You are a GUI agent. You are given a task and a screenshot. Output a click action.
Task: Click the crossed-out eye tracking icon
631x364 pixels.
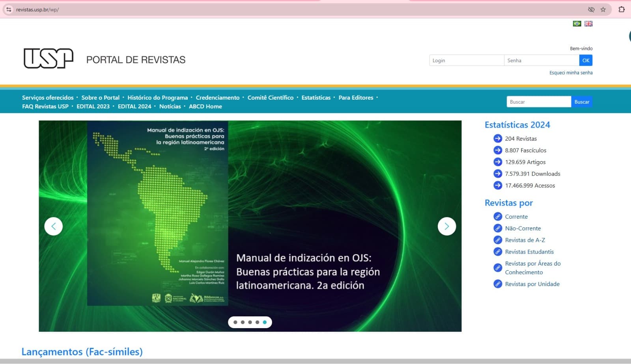point(591,9)
